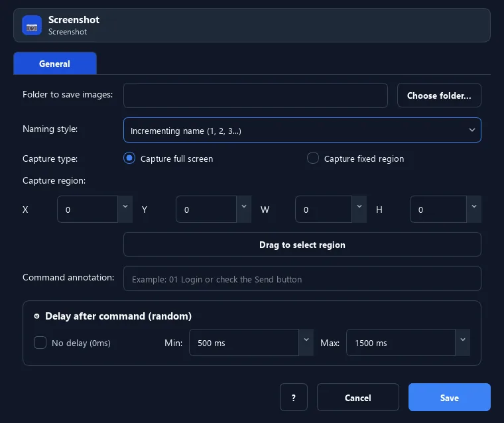Save the screenshot command settings
This screenshot has height=423, width=504.
click(450, 398)
